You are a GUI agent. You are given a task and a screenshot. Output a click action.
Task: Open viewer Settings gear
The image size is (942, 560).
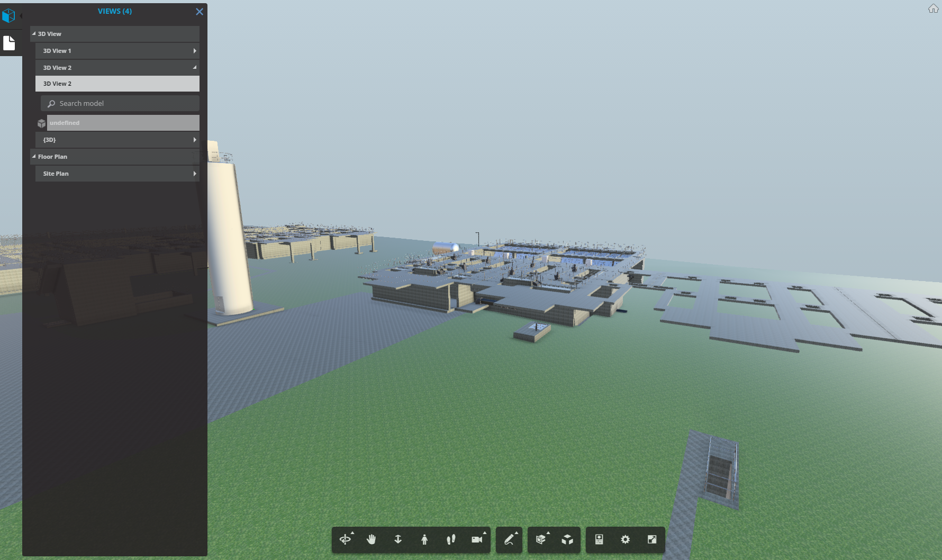pos(626,540)
